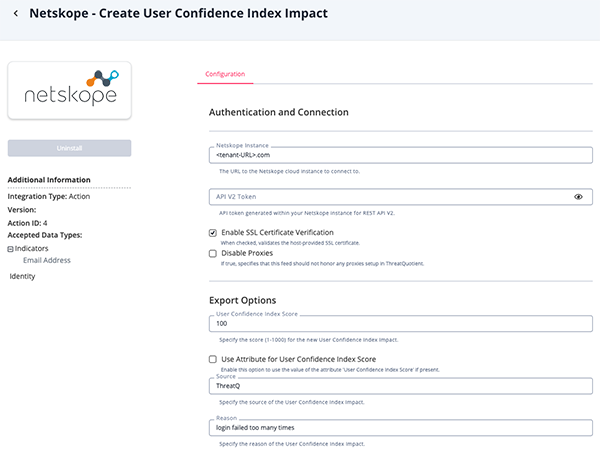Click the page title Netskope Create User Confidence Index Impact
This screenshot has height=452, width=600.
178,13
